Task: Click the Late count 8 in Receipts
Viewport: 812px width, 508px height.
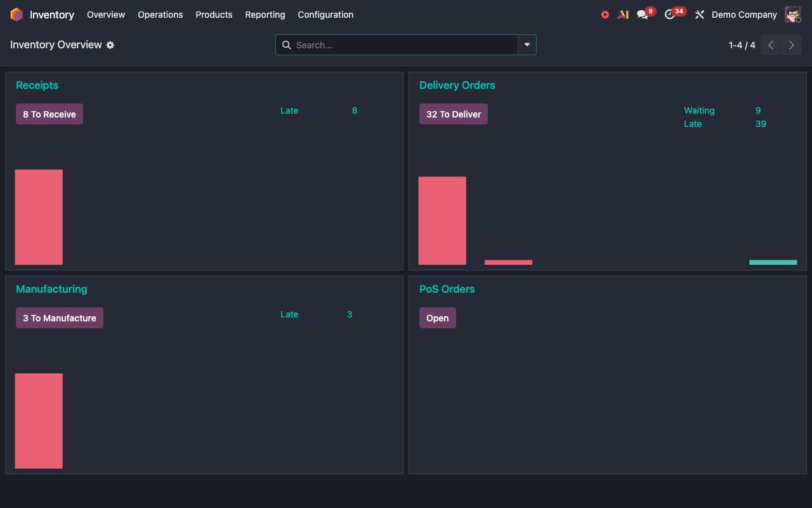Action: [355, 110]
